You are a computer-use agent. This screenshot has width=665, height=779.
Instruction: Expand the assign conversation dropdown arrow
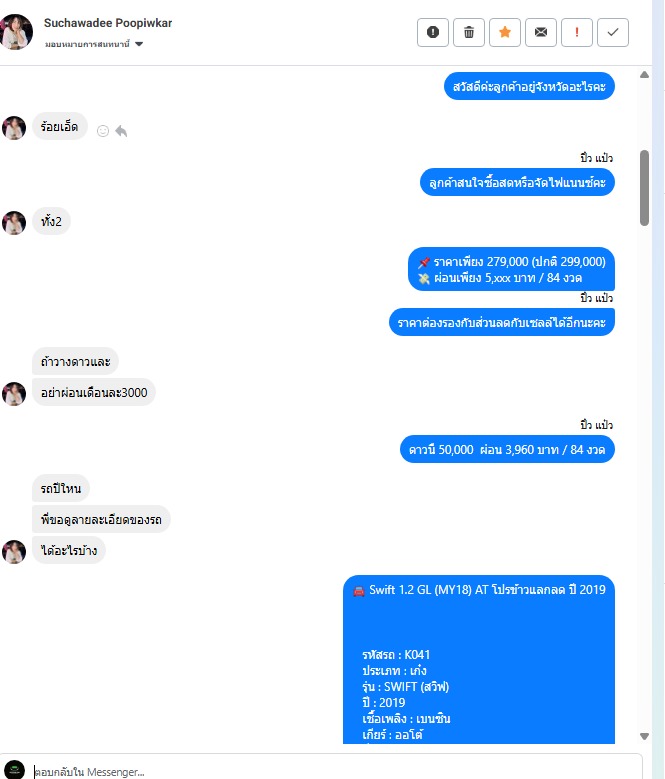139,44
